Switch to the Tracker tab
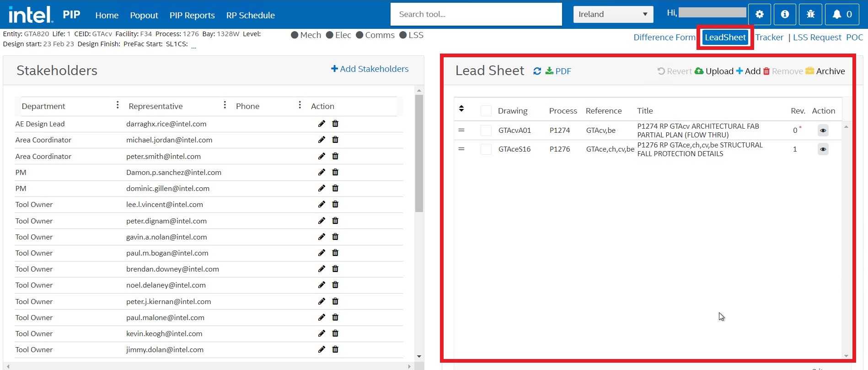This screenshot has width=868, height=370. 769,37
